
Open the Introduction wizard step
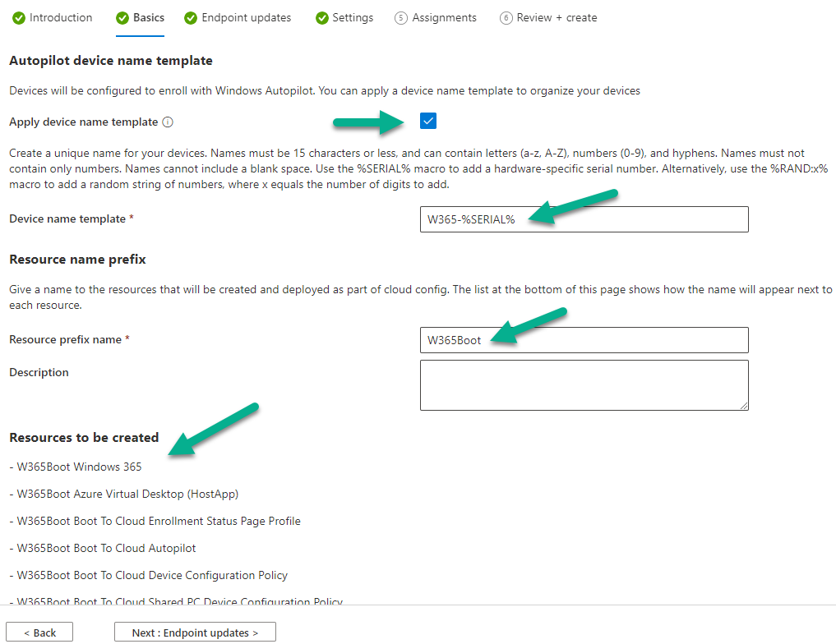53,17
